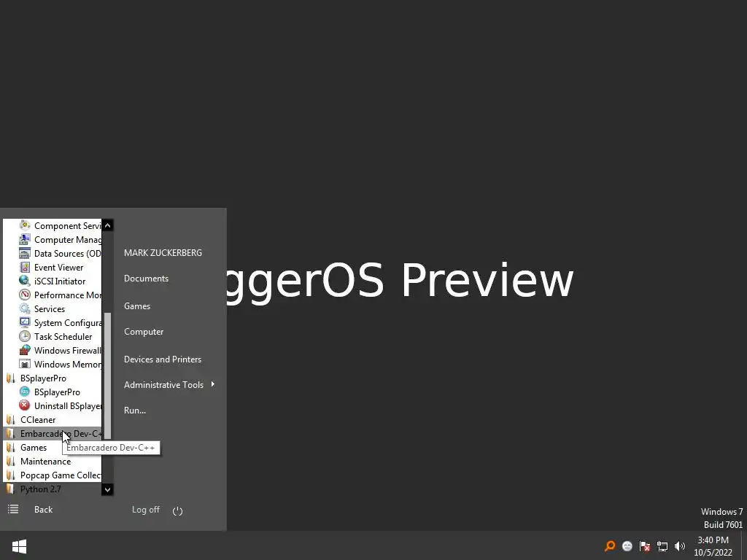
Task: Open Task Scheduler clock icon
Action: [x=25, y=336]
